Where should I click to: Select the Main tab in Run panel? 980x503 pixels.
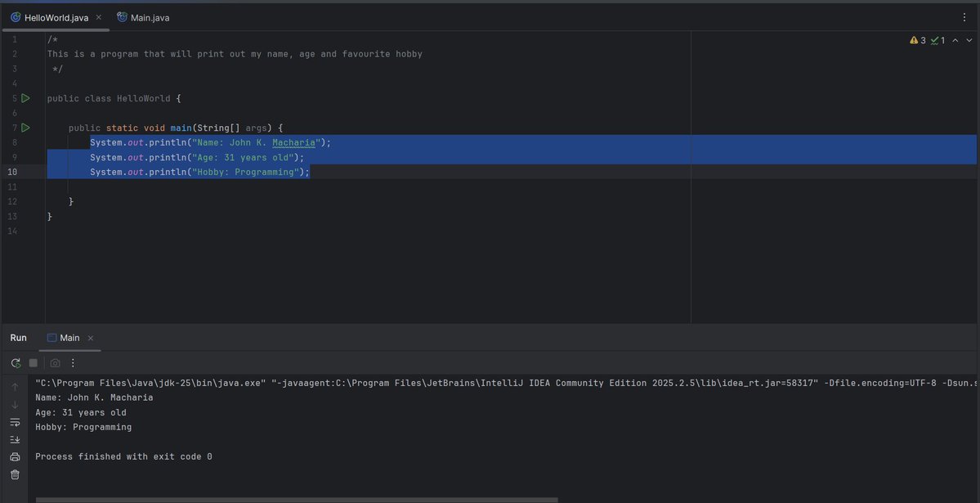pos(69,337)
